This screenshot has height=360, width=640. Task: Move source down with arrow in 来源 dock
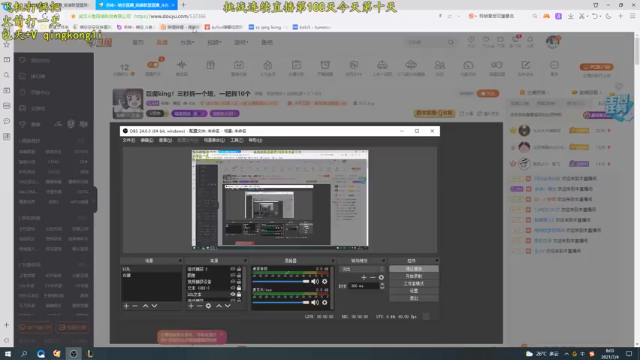tap(228, 306)
